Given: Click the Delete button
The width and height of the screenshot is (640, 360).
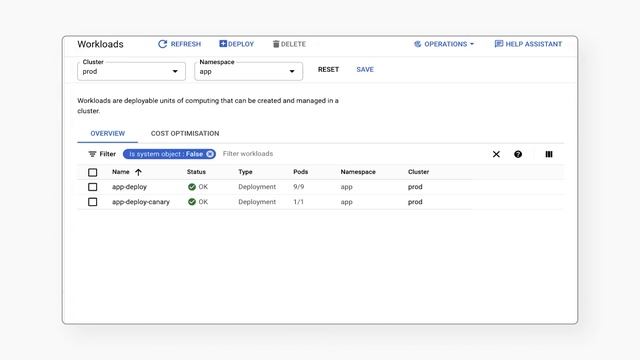Looking at the screenshot, I should pos(289,44).
